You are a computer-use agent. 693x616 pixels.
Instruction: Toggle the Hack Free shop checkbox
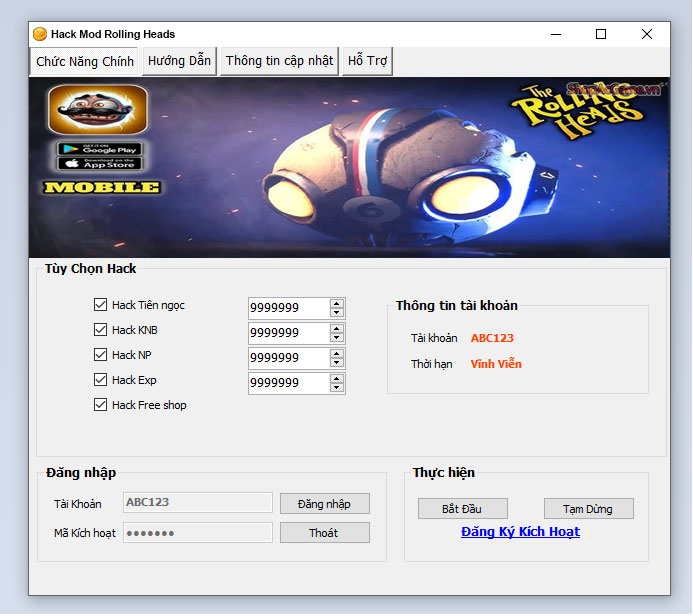pyautogui.click(x=100, y=405)
